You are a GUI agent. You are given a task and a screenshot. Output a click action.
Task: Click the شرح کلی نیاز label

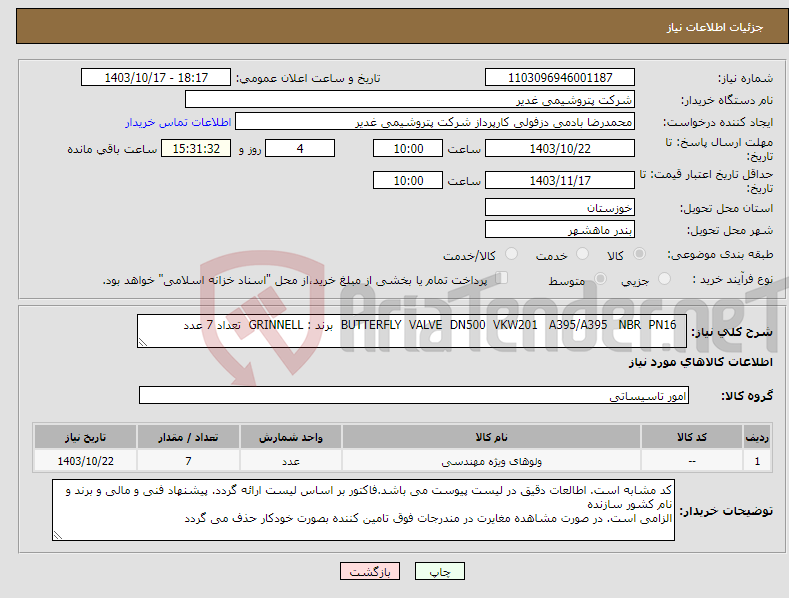[732, 332]
